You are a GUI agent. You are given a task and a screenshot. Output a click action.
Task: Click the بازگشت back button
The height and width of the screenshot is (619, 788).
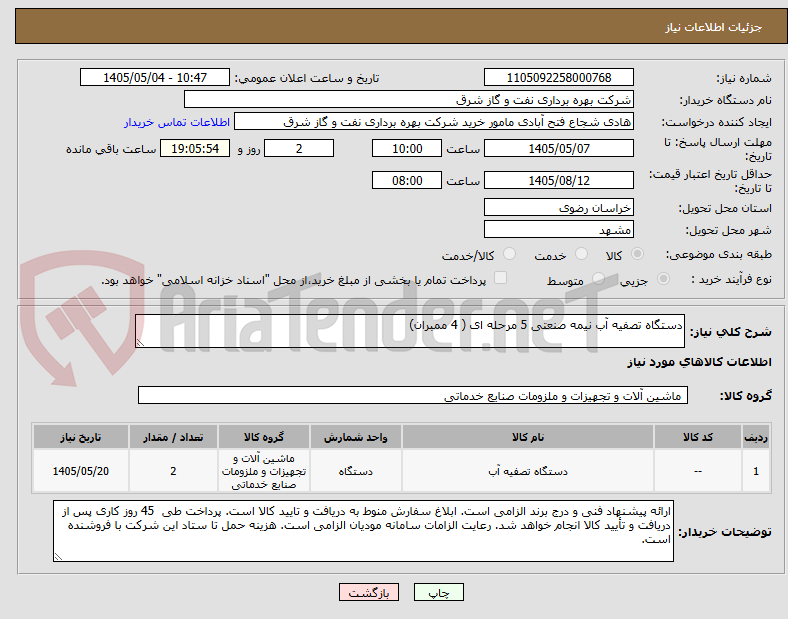click(x=368, y=592)
